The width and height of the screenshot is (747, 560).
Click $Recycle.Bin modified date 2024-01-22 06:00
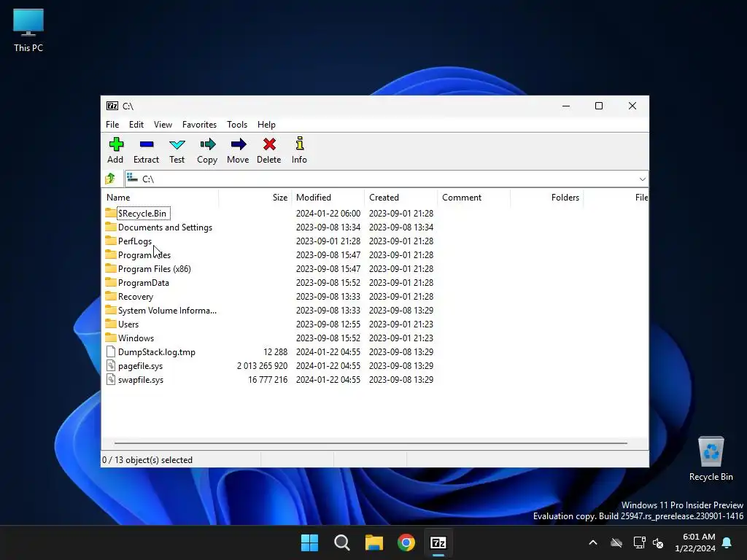pyautogui.click(x=328, y=214)
